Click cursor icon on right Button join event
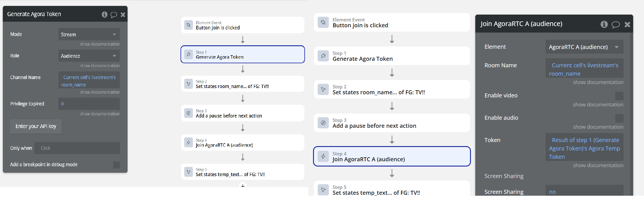 click(323, 22)
